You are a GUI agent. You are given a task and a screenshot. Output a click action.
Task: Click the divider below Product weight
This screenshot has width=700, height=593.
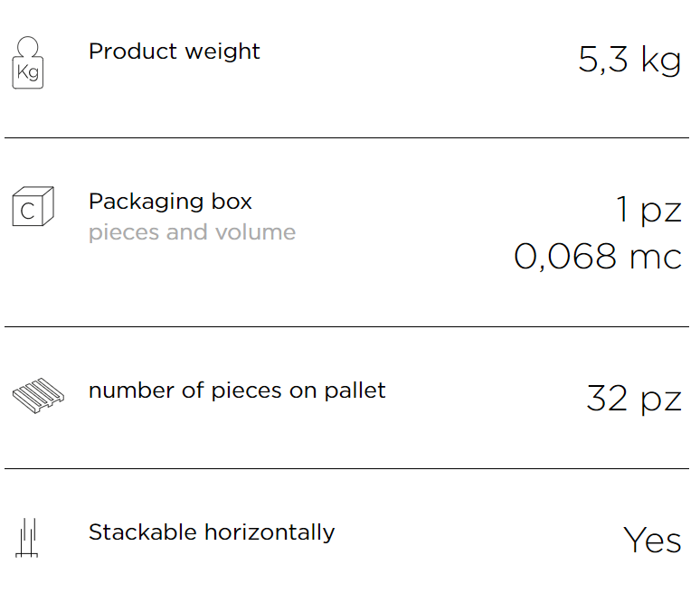point(347,138)
